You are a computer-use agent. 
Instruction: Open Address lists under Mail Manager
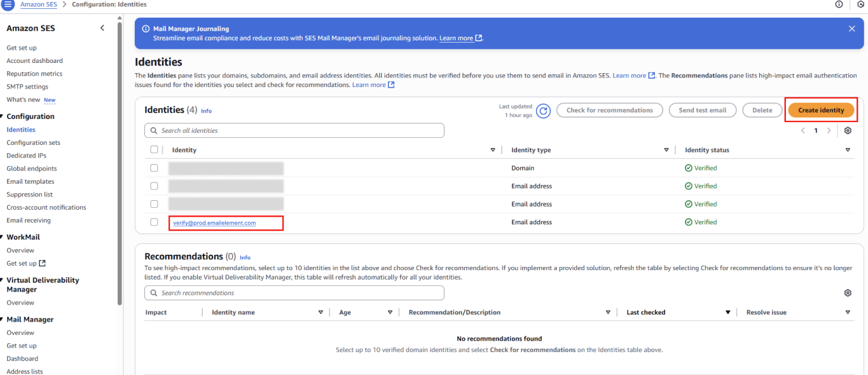(25, 371)
